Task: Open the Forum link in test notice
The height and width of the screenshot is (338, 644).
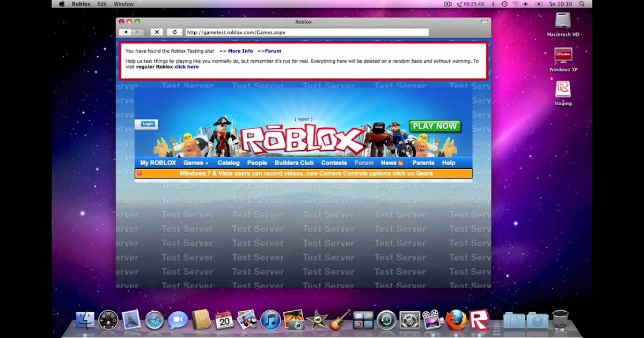Action: [273, 51]
